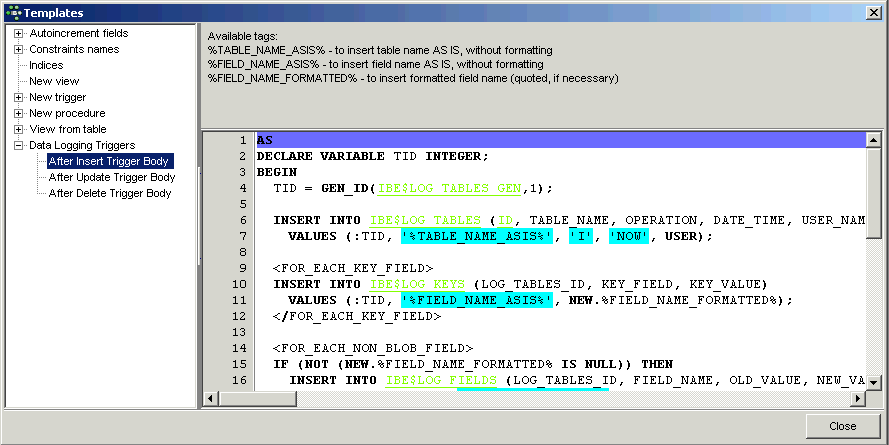Click the BEGIN keyword on line 3
Screen dimensions: 889x445
point(277,172)
